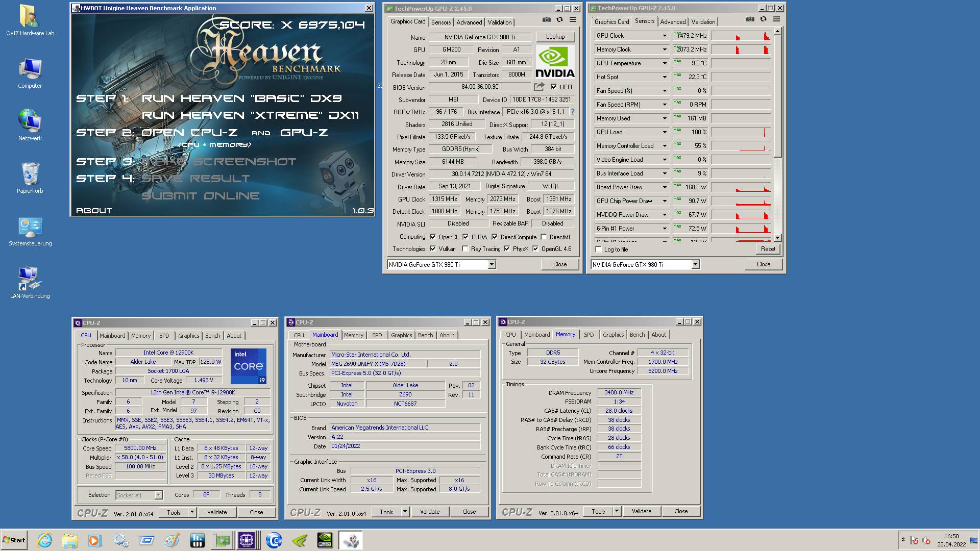Select the LAN-Verbindung desktop shortcut
Screen dimensions: 980x551
[30, 283]
